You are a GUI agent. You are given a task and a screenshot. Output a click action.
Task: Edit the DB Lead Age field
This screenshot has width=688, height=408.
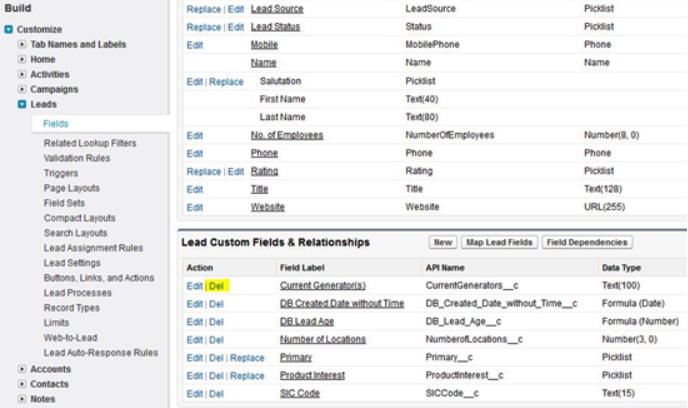[x=194, y=322]
